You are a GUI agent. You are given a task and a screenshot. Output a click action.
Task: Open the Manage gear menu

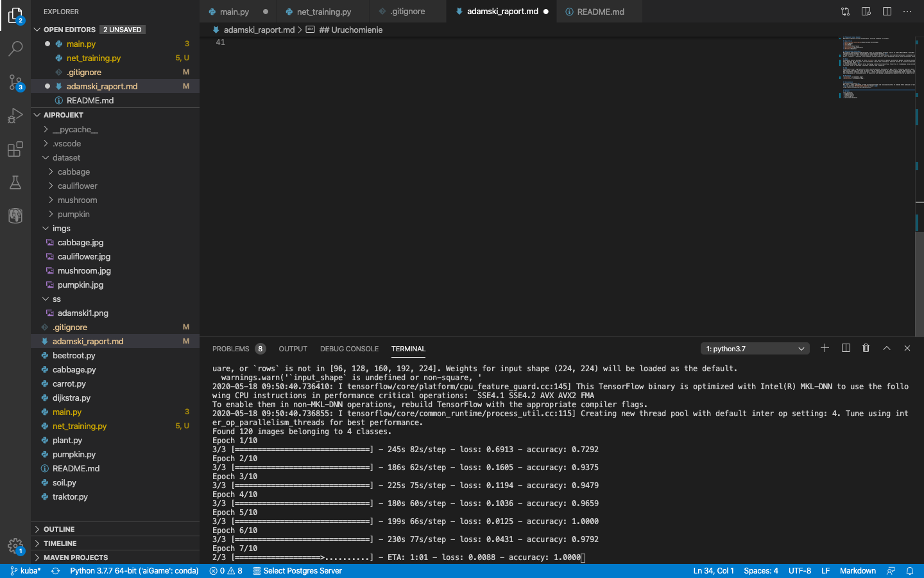point(15,547)
